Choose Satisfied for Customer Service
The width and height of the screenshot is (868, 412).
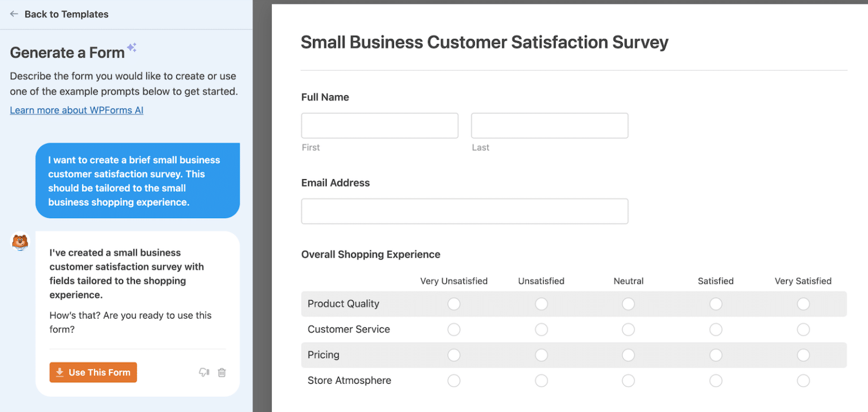click(x=716, y=329)
